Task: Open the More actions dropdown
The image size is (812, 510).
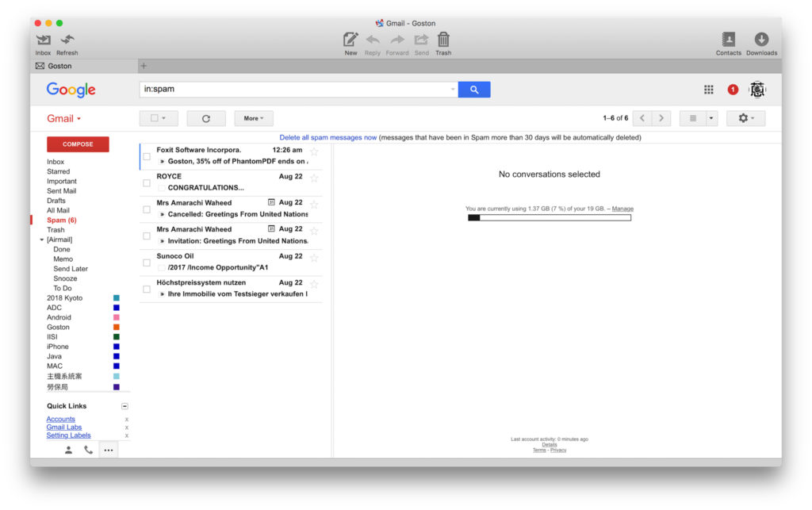Action: click(x=253, y=118)
